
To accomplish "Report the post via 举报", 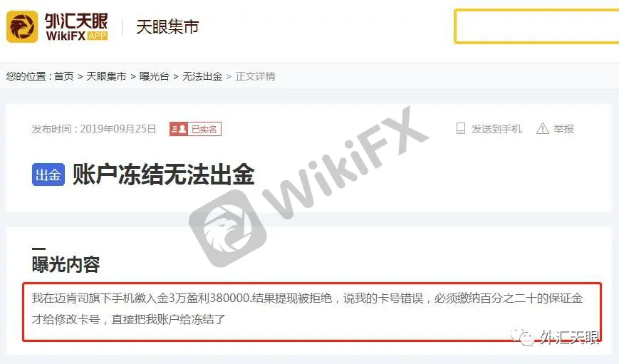I will point(563,129).
